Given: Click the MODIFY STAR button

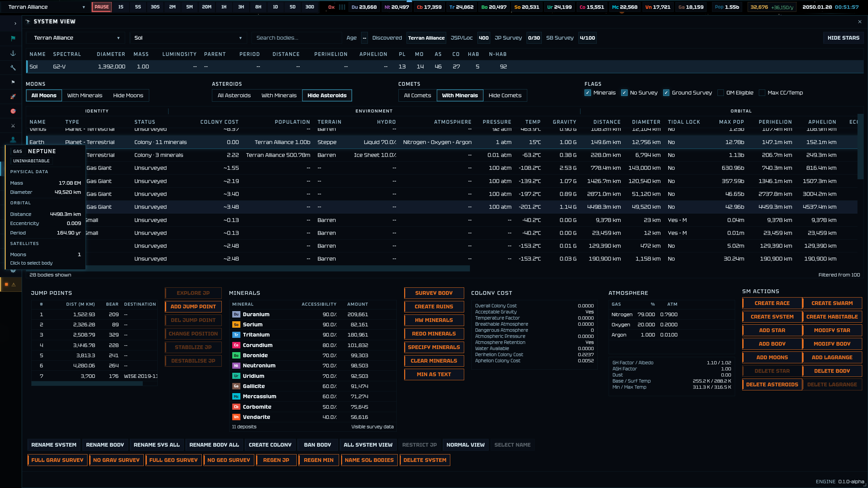Looking at the screenshot, I should [x=832, y=330].
